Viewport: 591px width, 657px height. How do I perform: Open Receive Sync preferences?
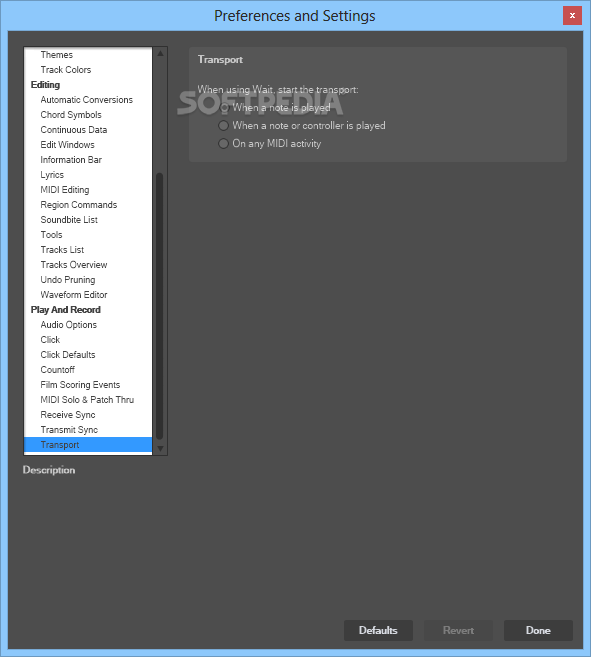88,415
